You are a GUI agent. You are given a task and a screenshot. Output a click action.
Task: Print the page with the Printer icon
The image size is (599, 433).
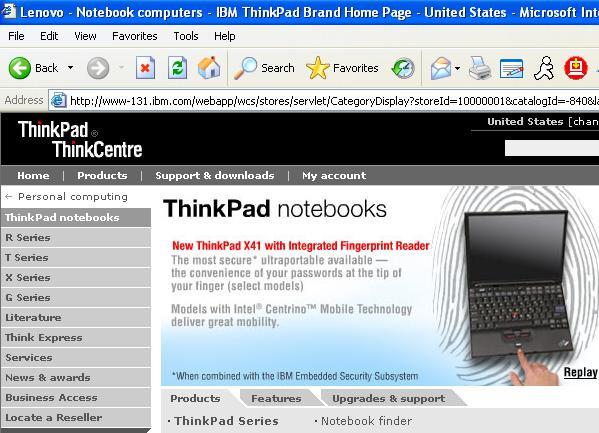[480, 68]
